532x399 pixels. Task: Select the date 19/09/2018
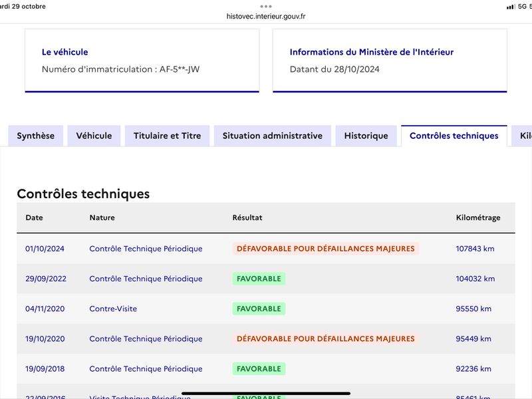45,369
